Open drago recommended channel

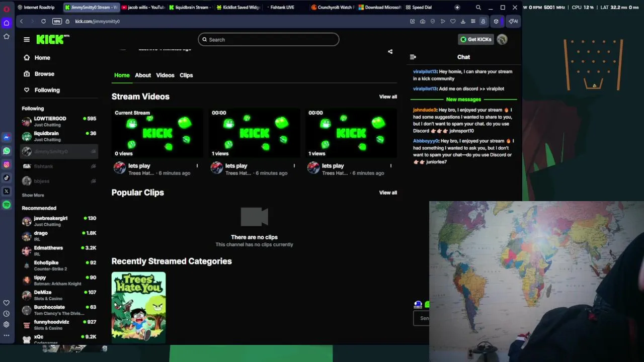pyautogui.click(x=59, y=236)
